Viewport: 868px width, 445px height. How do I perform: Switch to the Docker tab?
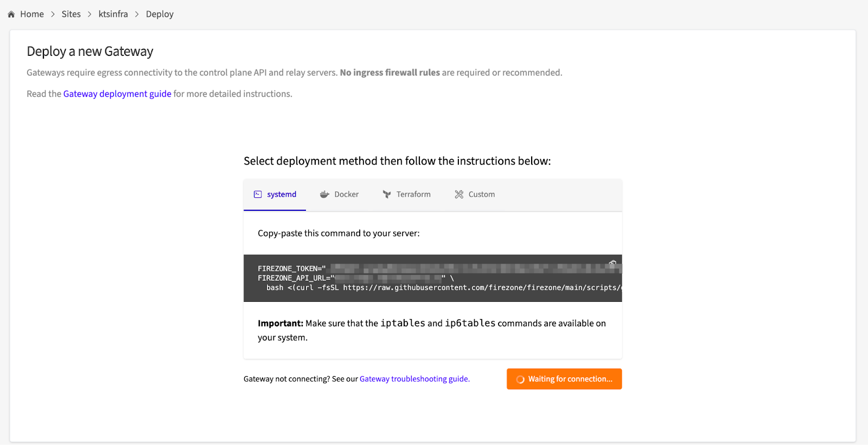(339, 195)
